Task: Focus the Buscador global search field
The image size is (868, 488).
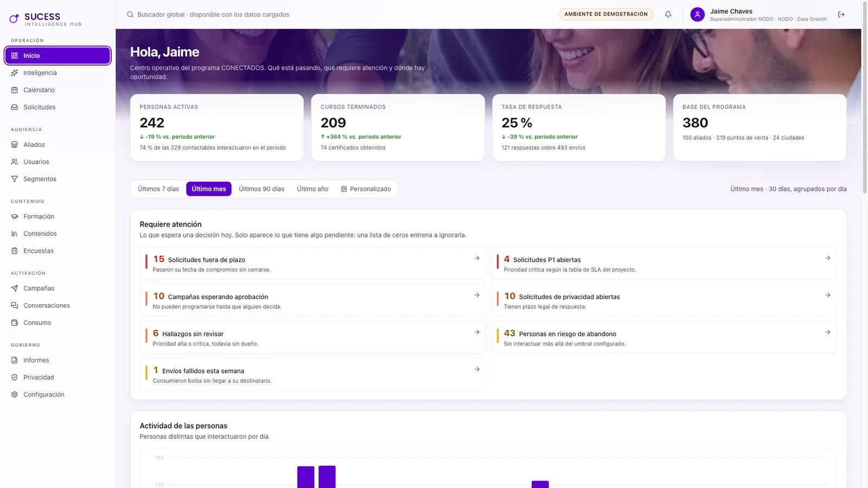Action: (213, 15)
